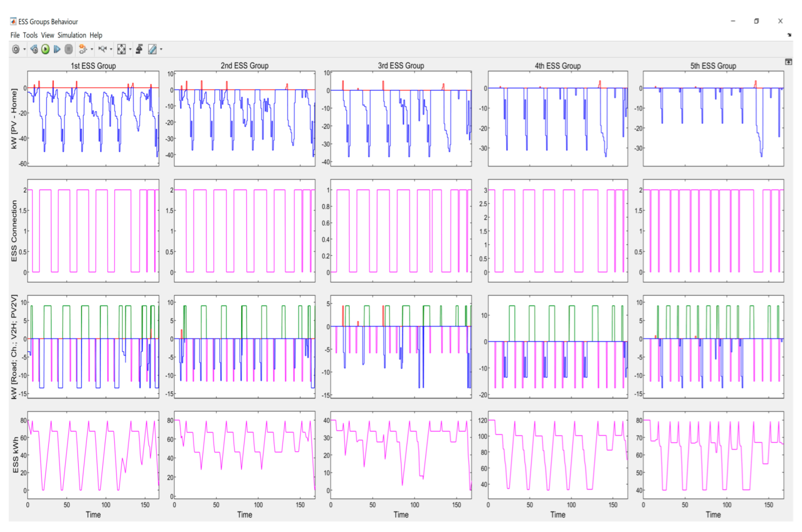
Task: Expand the Zoom tool dropdown arrow
Action: [x=111, y=50]
